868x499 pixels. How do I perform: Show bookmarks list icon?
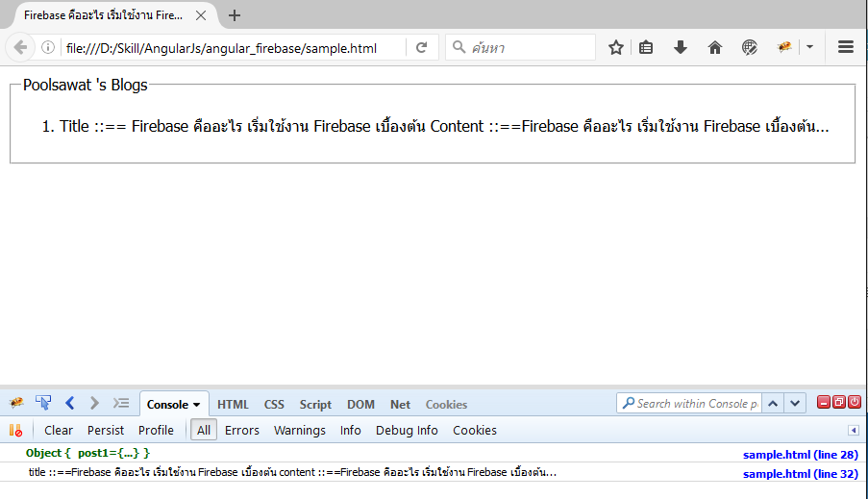point(645,48)
